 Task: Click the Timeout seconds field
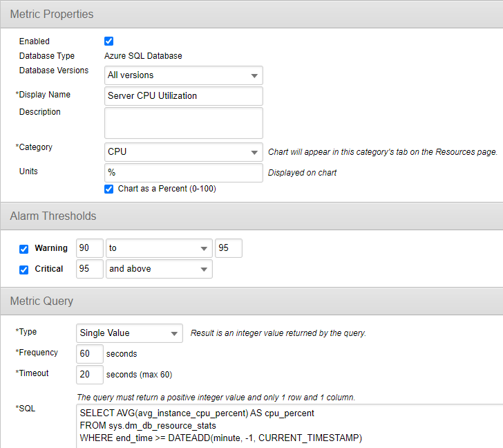[90, 375]
